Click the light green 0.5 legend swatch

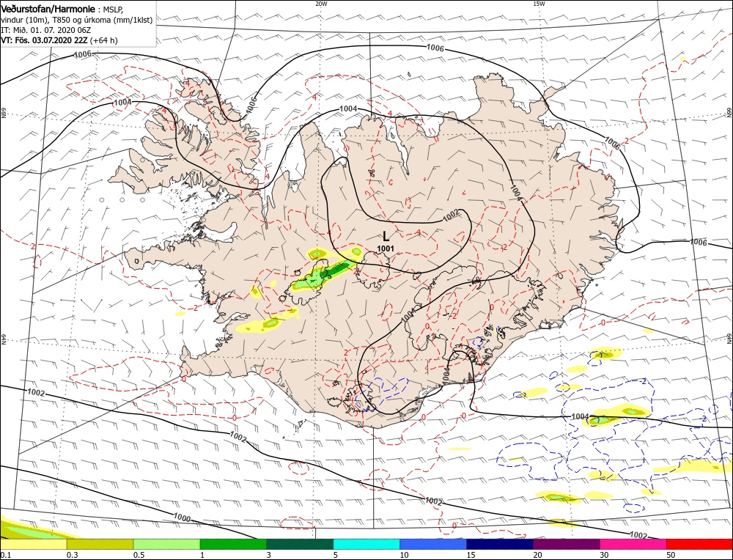tap(167, 544)
